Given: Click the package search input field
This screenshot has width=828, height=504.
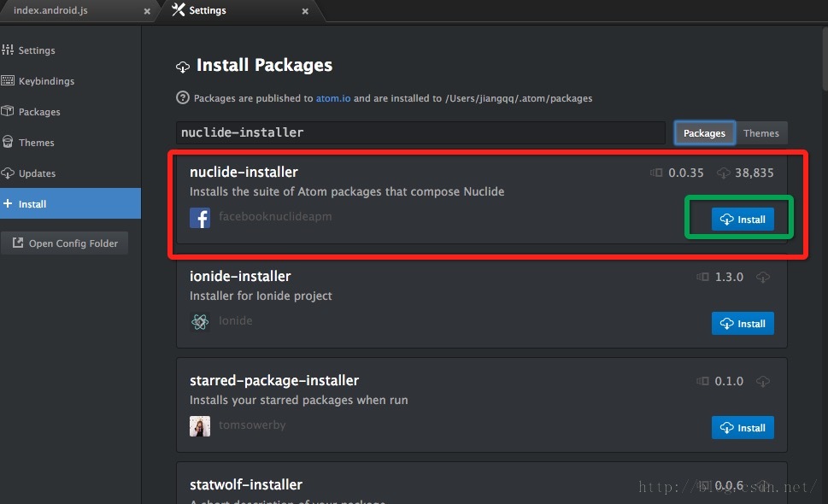Looking at the screenshot, I should [420, 132].
